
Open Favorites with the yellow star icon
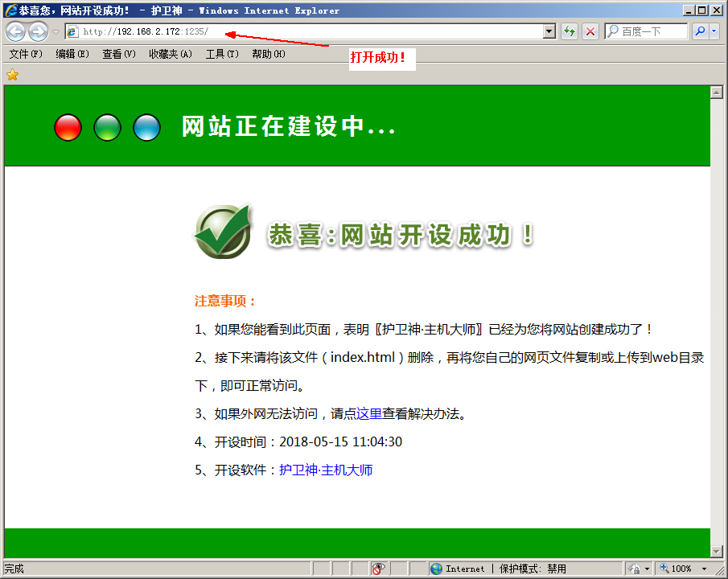click(x=12, y=75)
